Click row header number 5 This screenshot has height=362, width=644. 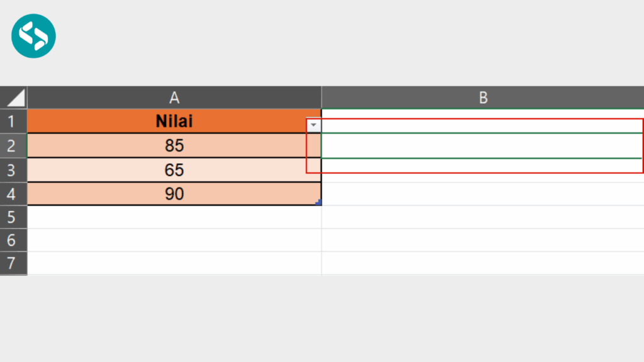[14, 217]
